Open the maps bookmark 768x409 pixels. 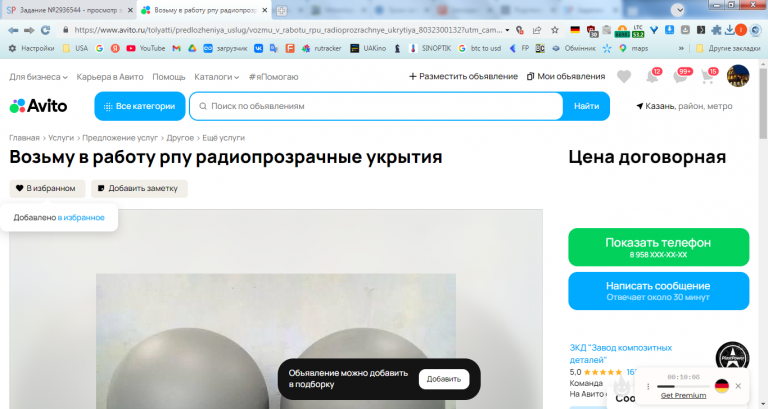coord(633,48)
